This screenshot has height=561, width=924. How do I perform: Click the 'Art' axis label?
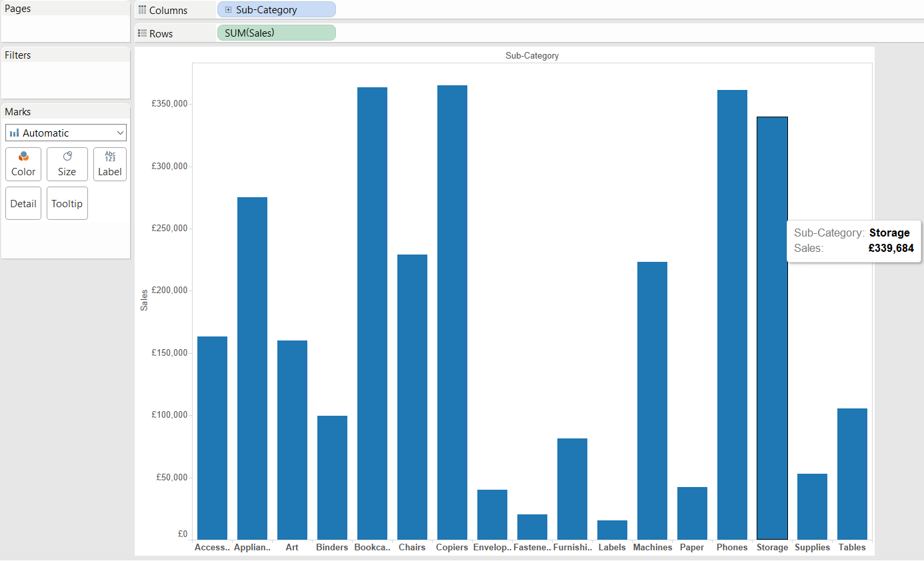292,547
